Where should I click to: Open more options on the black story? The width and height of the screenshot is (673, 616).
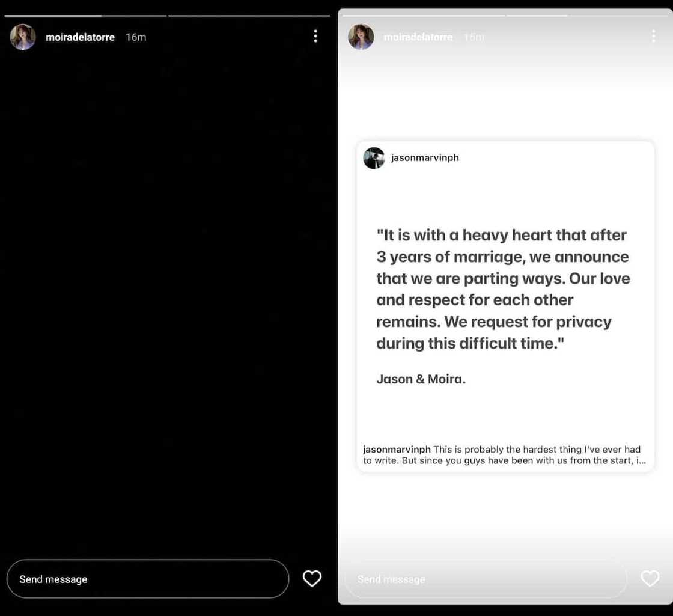315,37
